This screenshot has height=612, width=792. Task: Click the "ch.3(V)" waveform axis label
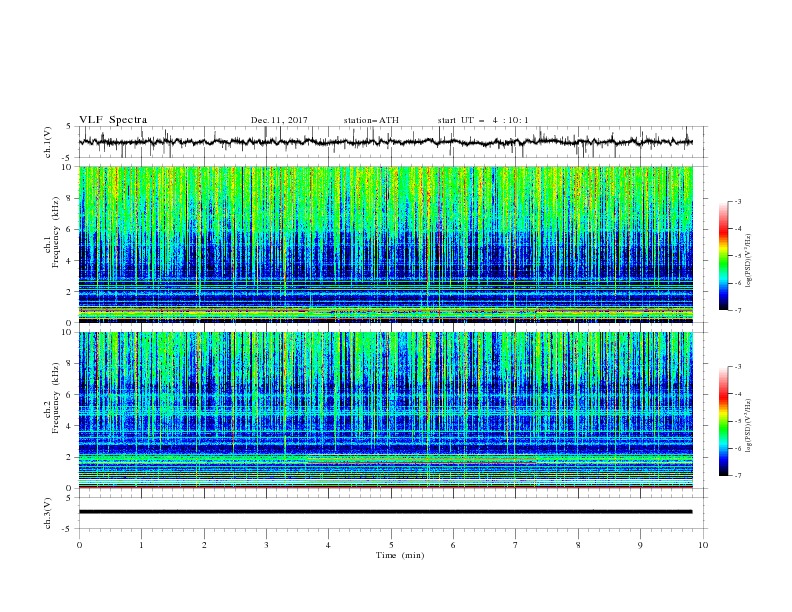[x=48, y=513]
